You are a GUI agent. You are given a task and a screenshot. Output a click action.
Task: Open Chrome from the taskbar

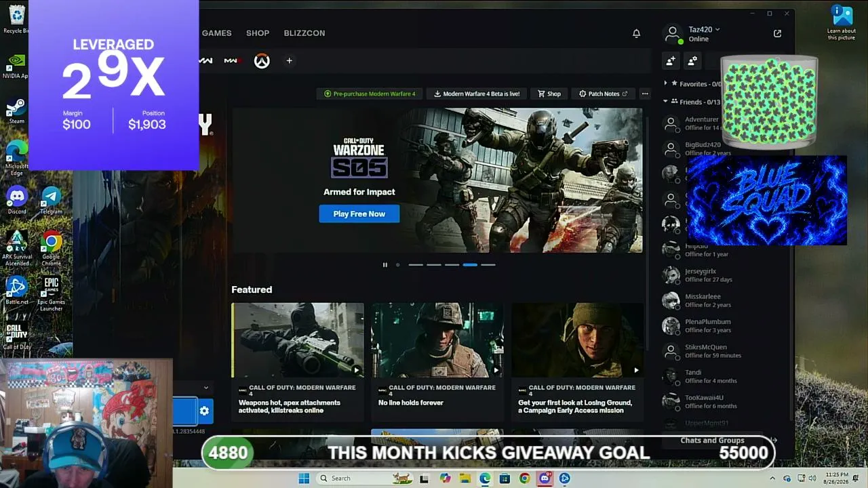[524, 479]
